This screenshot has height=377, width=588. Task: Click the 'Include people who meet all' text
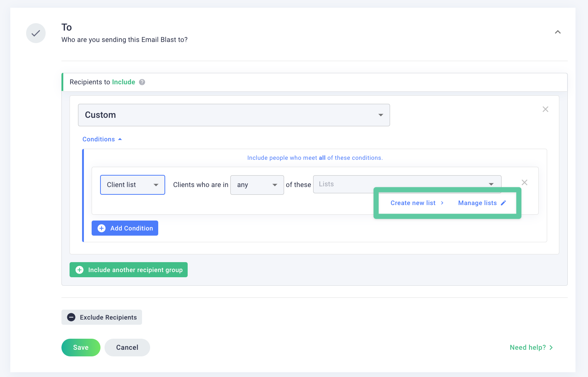coord(286,158)
